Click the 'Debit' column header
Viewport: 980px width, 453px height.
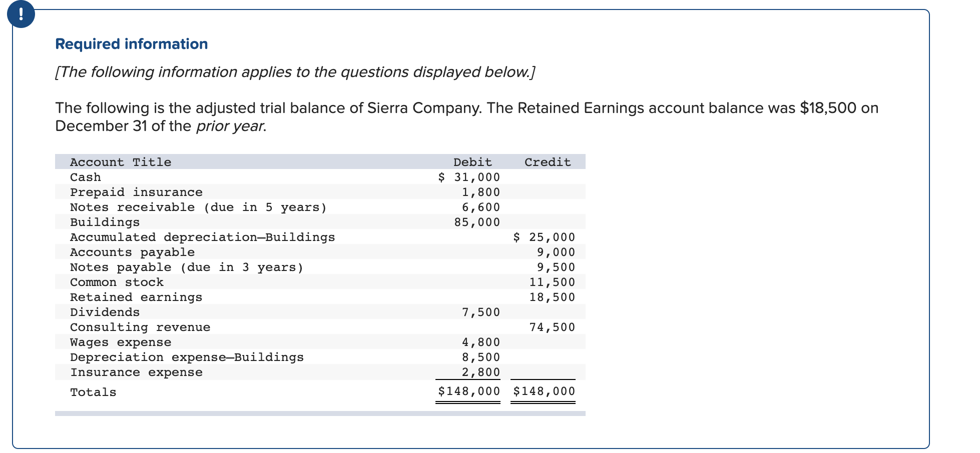[x=472, y=162]
